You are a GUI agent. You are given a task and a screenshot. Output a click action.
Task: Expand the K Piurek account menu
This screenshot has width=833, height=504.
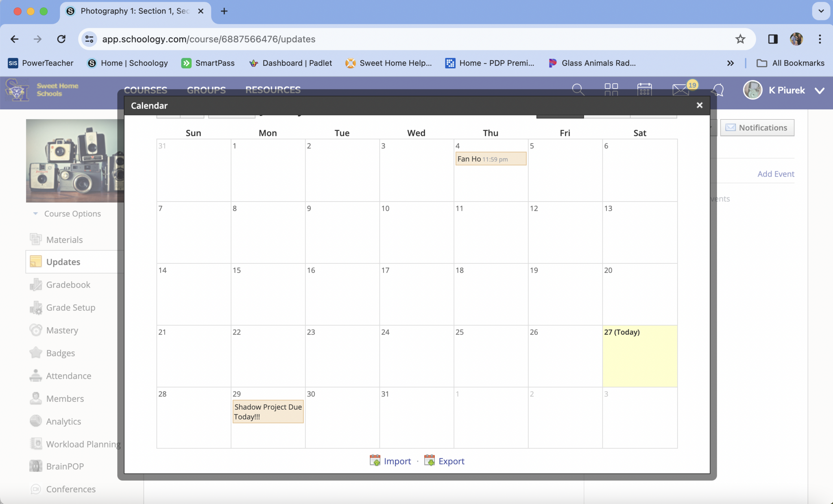pyautogui.click(x=820, y=90)
